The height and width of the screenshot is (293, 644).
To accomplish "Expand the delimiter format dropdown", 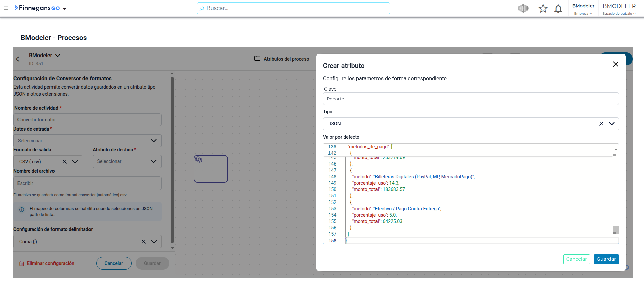I will (x=154, y=242).
